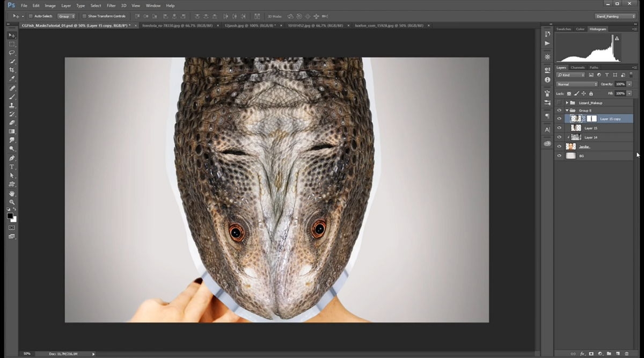Open the Layer menu

pos(66,5)
